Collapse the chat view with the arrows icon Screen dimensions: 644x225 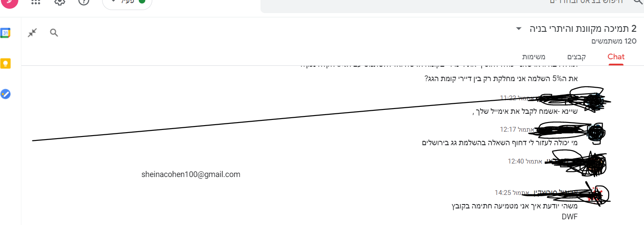32,33
